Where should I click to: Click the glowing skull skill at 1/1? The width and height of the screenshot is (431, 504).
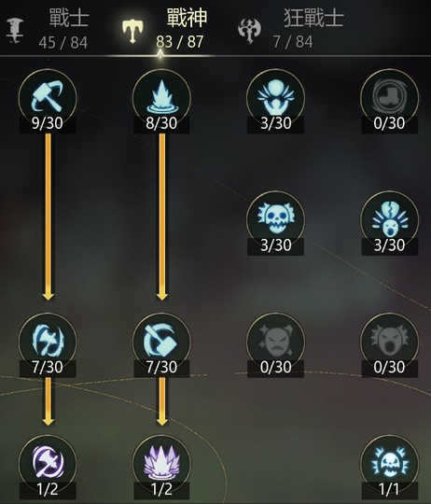click(390, 464)
